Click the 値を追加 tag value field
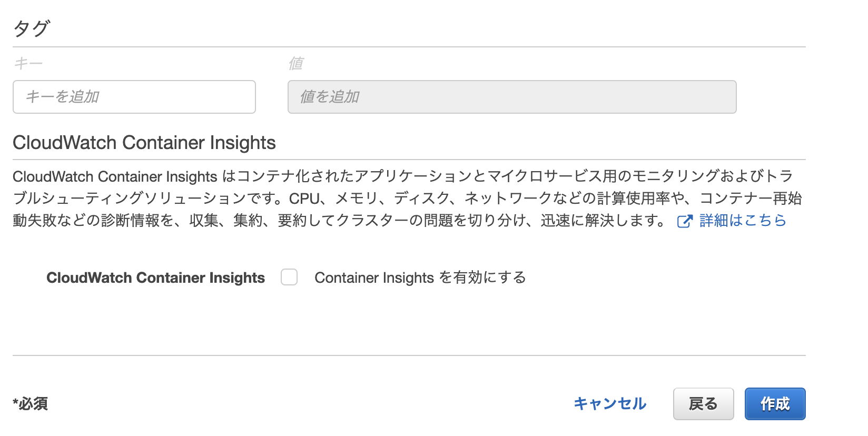Image resolution: width=868 pixels, height=436 pixels. [511, 97]
